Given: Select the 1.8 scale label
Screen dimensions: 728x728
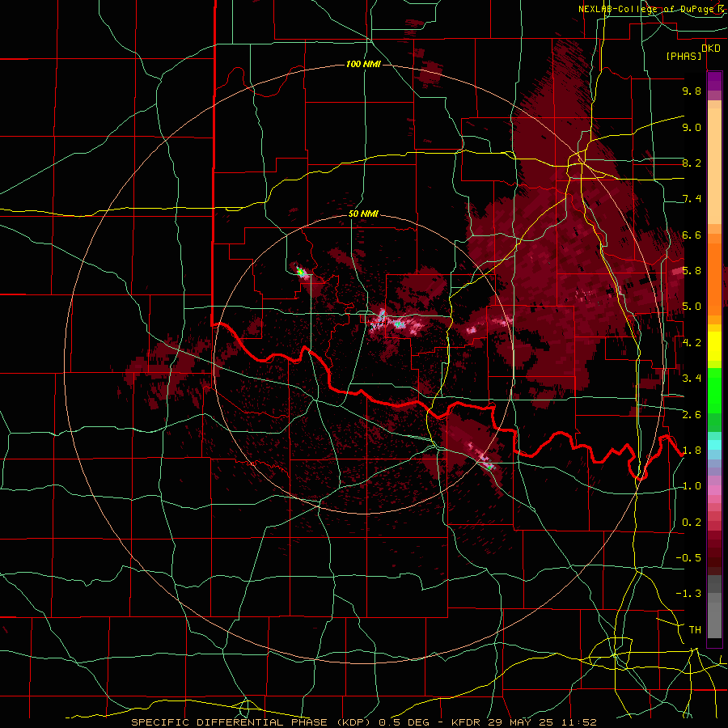Looking at the screenshot, I should coord(692,451).
